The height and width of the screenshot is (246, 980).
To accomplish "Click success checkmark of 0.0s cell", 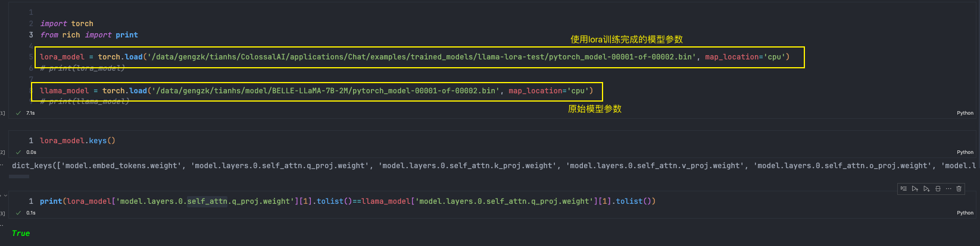I will pyautogui.click(x=18, y=152).
